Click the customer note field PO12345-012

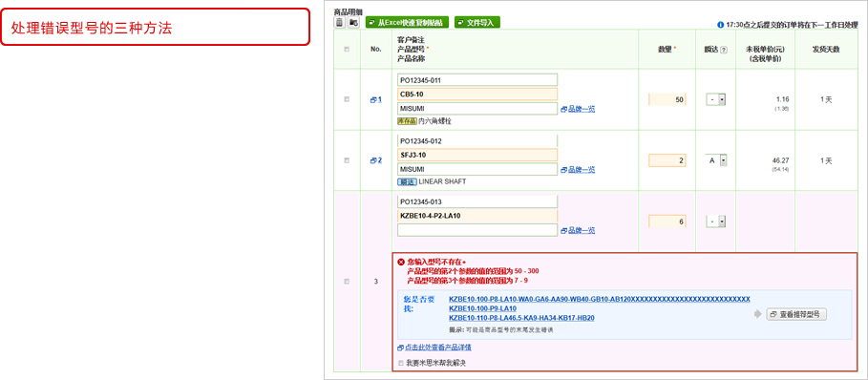pos(477,141)
